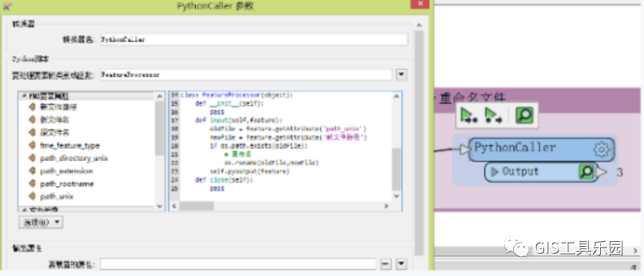This screenshot has height=276, width=644.
Task: Click the attribute icon beside path_extension
Action: (32, 171)
